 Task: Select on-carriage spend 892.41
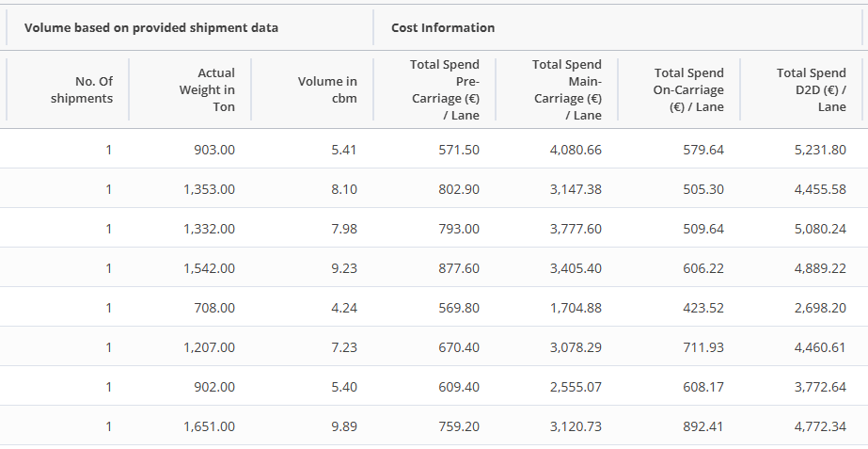703,426
